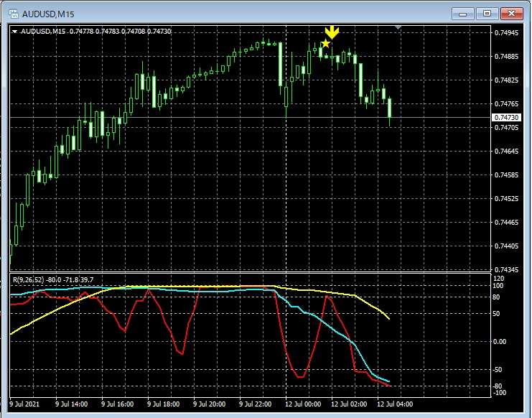Close the AUDUSD,M15 chart window
The width and height of the screenshot is (532, 418).
click(511, 13)
